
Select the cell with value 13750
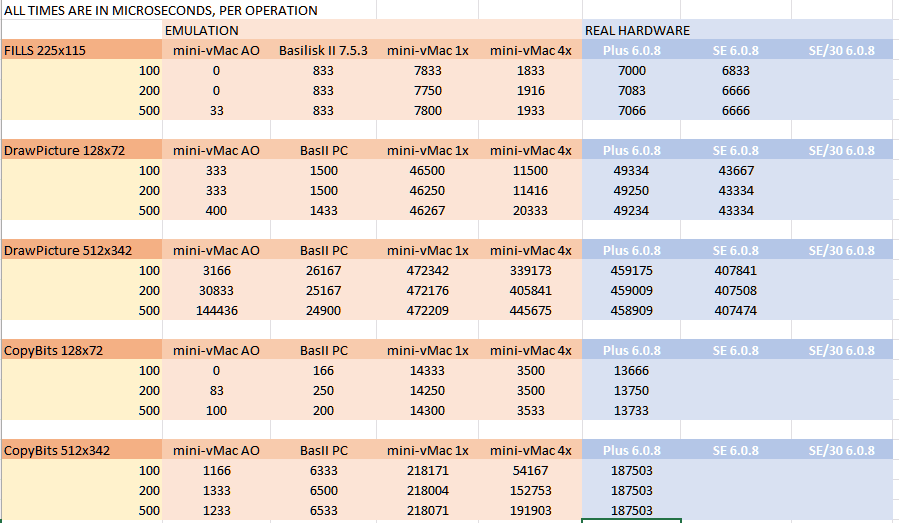pyautogui.click(x=631, y=391)
